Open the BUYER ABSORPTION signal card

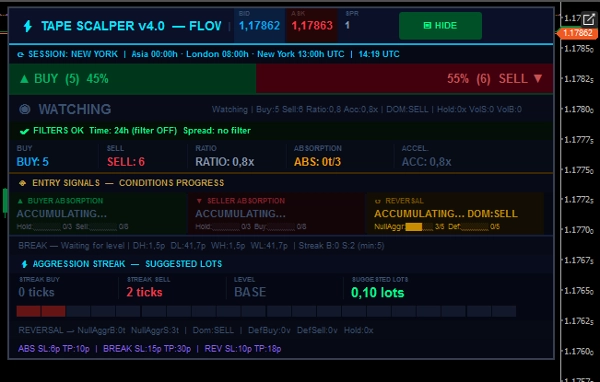tap(98, 214)
